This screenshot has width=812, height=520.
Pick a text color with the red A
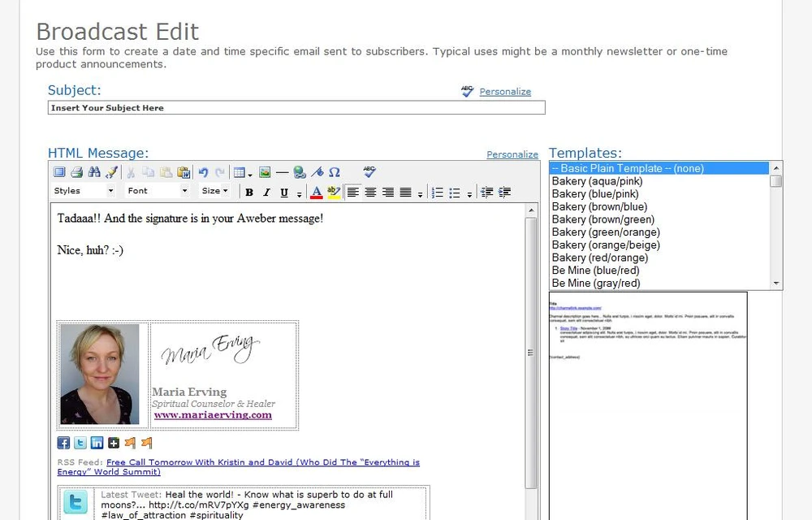(317, 193)
